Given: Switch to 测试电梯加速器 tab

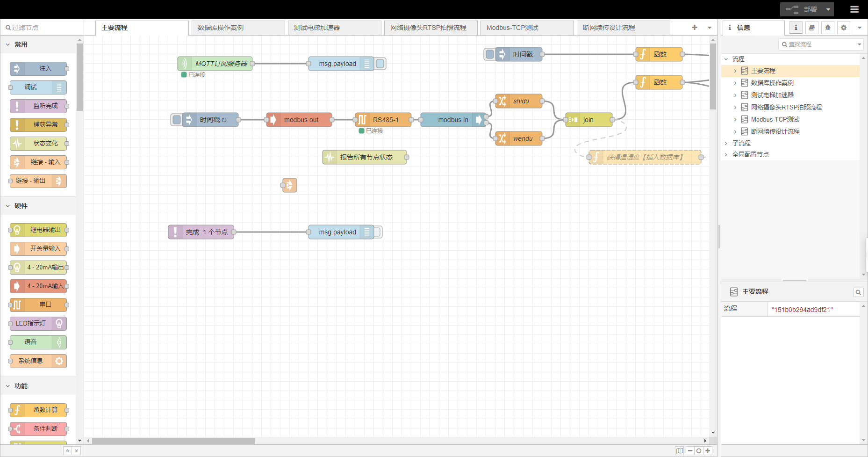Looking at the screenshot, I should pyautogui.click(x=335, y=28).
